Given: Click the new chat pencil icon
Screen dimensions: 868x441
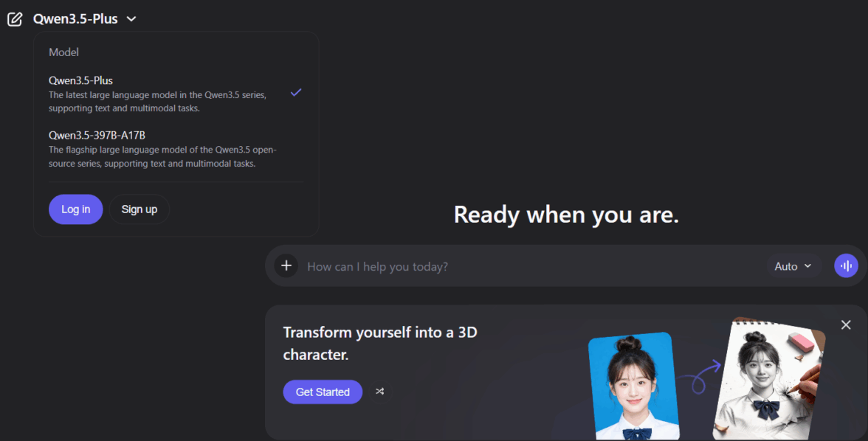Looking at the screenshot, I should coord(15,19).
